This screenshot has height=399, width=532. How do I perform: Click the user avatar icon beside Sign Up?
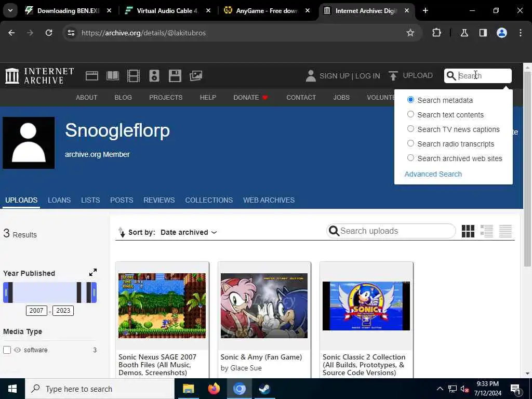pos(311,76)
